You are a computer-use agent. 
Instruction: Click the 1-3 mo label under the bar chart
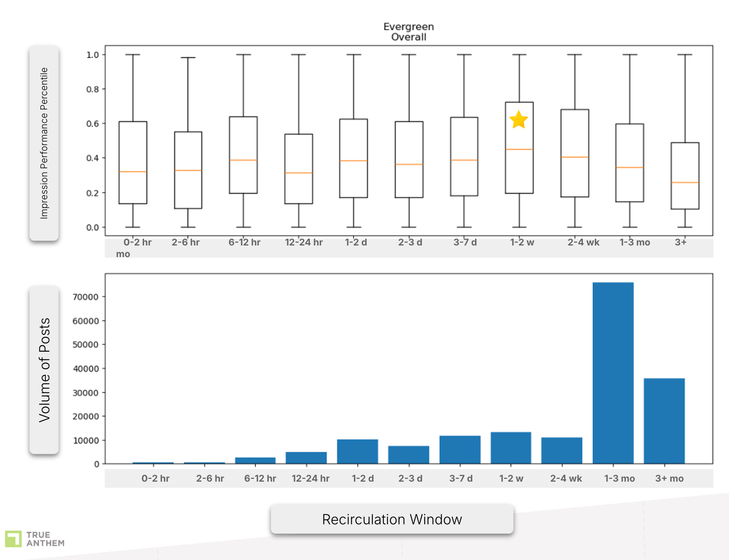click(x=619, y=478)
